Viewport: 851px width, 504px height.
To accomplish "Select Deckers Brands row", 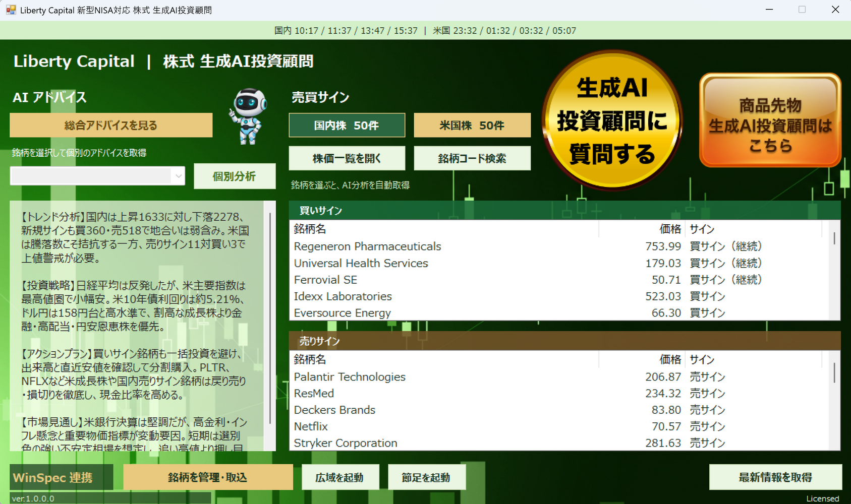I will coord(559,410).
